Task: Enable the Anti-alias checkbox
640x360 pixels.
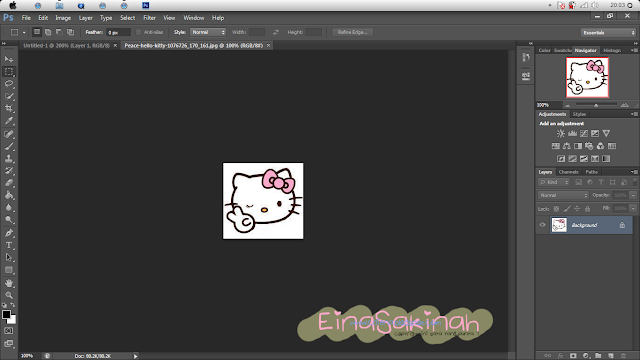Action: (x=139, y=32)
